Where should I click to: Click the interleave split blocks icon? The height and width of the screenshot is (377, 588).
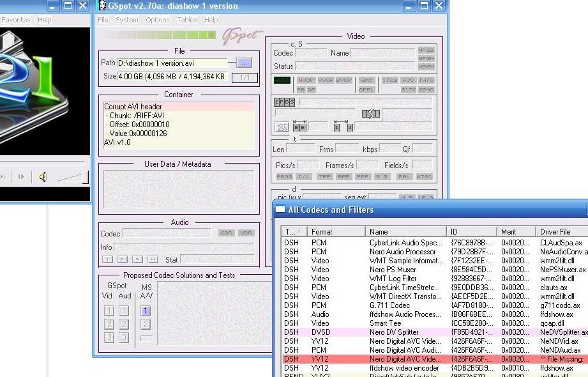pyautogui.click(x=370, y=114)
